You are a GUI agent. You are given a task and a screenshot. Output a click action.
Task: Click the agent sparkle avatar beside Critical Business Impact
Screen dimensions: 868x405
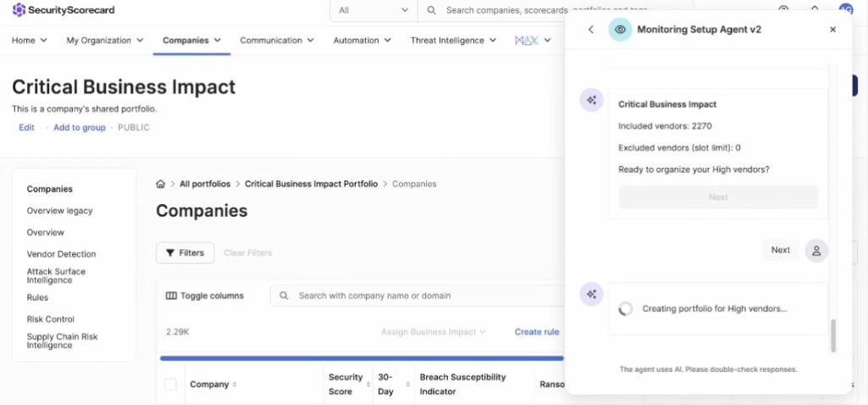591,100
